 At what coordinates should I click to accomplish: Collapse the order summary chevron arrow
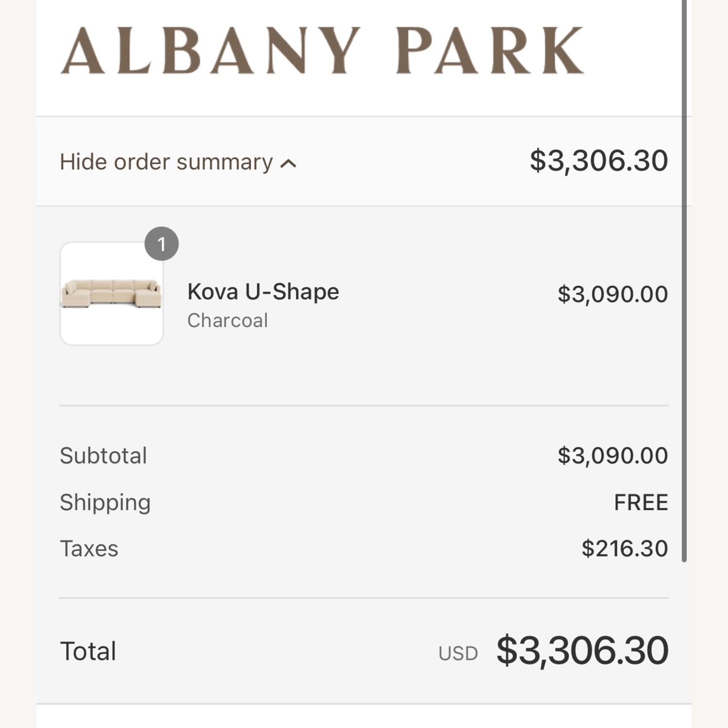(288, 164)
